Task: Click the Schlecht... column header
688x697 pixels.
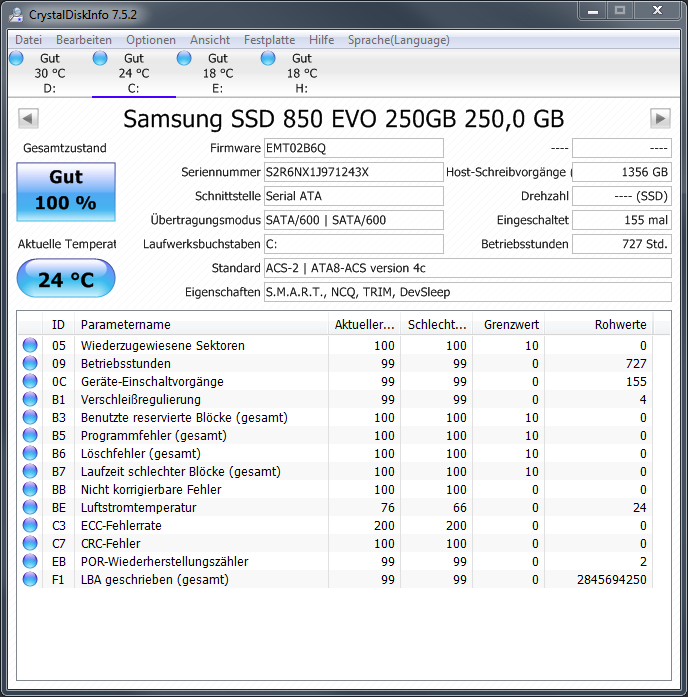Action: pos(437,324)
